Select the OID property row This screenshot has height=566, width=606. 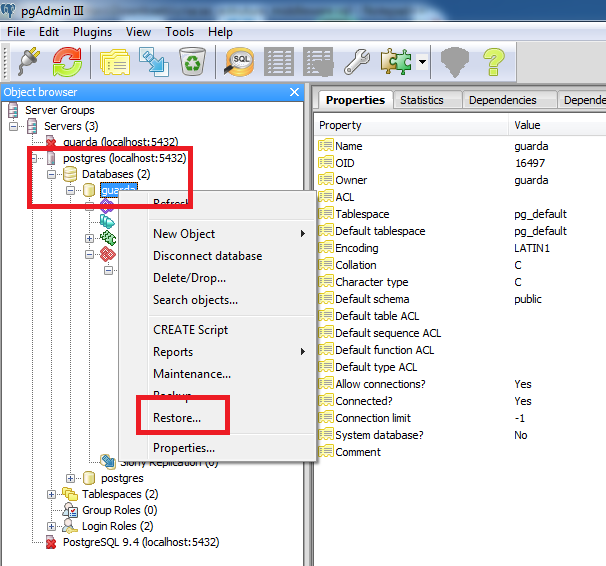coord(460,163)
